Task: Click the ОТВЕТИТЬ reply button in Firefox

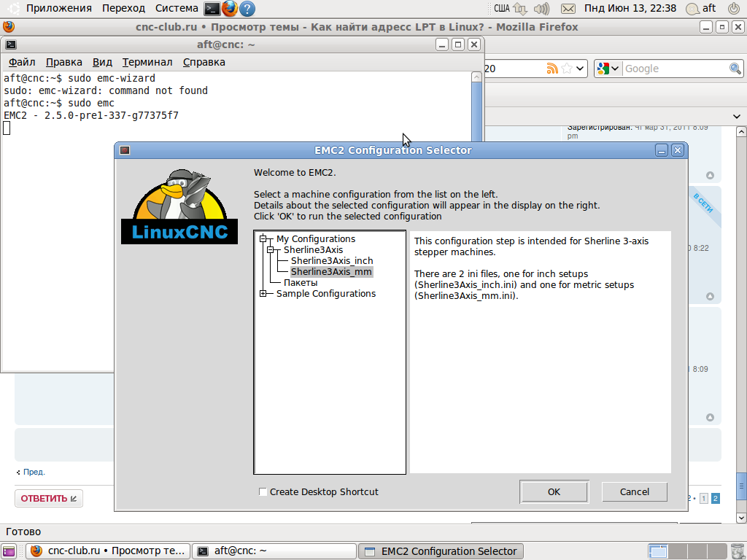Action: 49,499
